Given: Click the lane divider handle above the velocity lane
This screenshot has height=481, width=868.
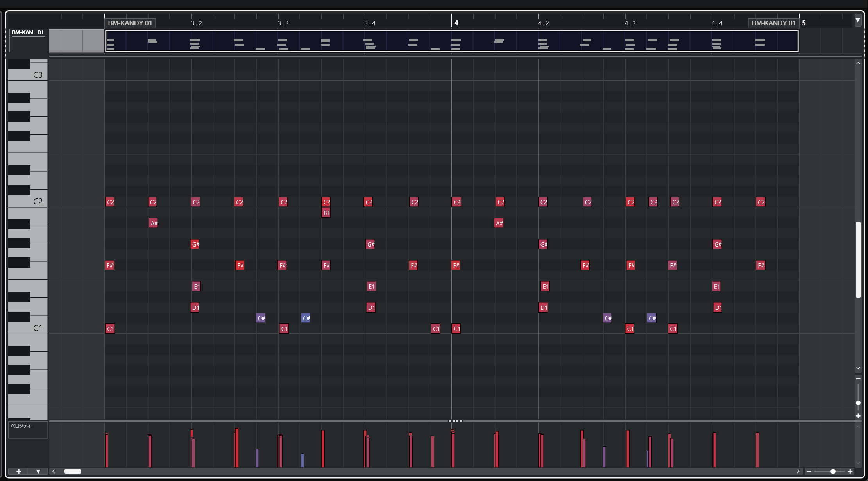Looking at the screenshot, I should coord(455,421).
